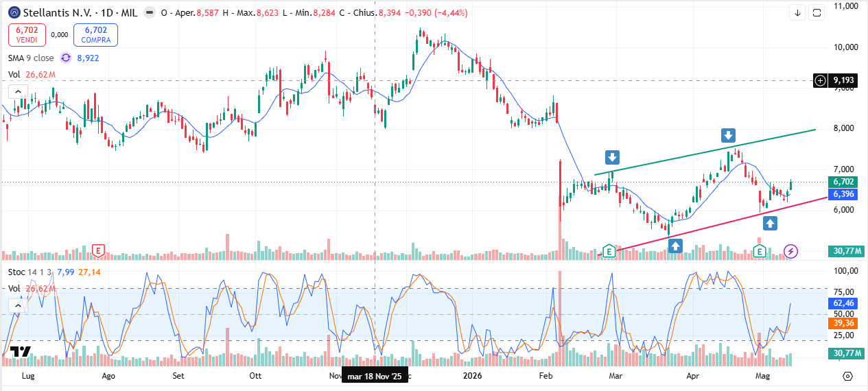
Task: Open the green E earnings marker near Mag
Action: 760,251
